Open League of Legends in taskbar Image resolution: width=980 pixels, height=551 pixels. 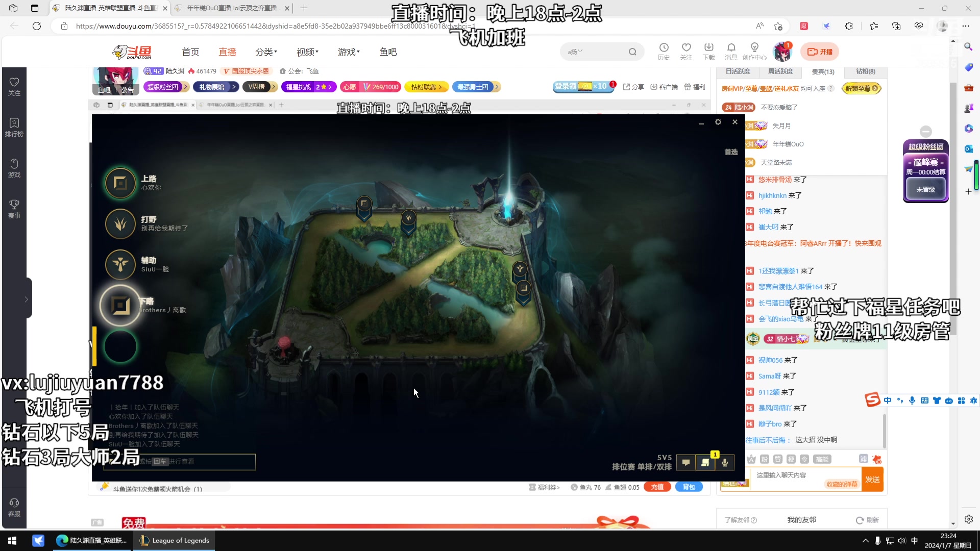coord(174,540)
